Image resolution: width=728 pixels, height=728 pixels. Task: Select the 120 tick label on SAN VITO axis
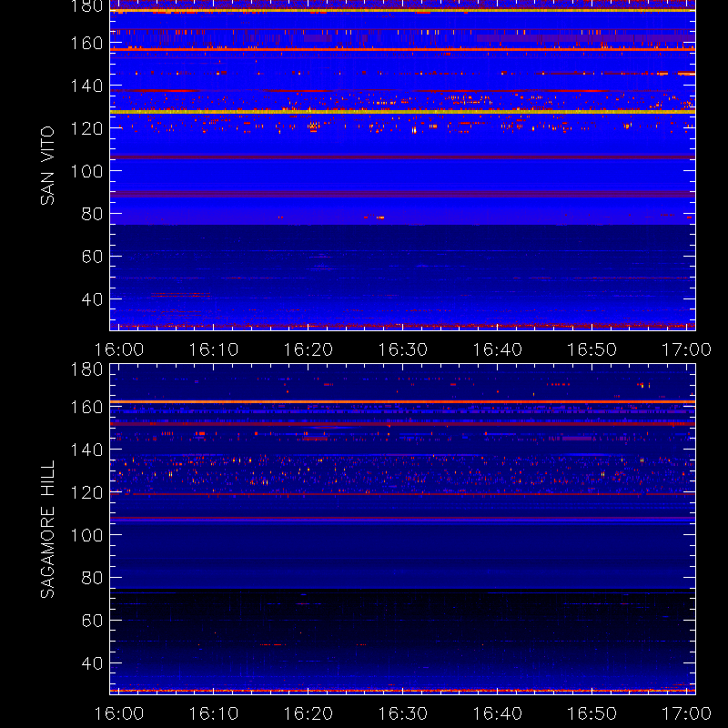click(x=86, y=128)
